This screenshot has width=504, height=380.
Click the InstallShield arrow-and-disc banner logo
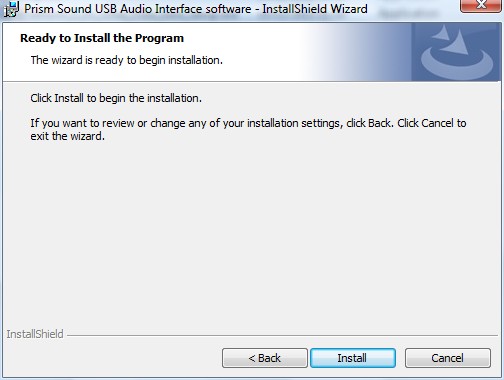point(457,52)
